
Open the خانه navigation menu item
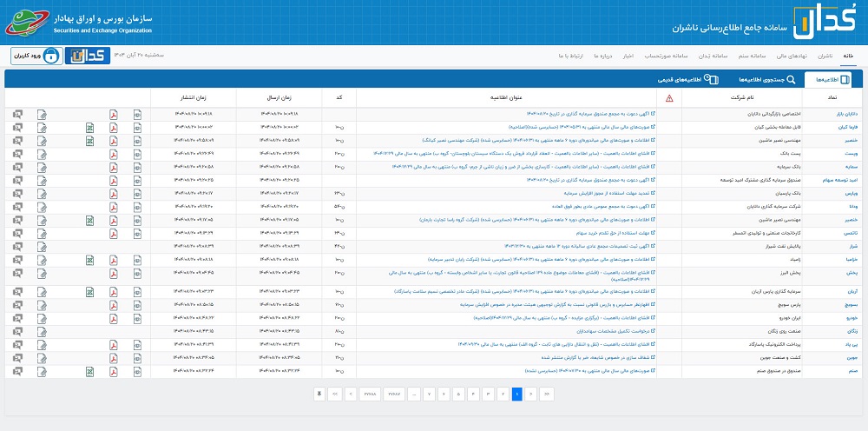click(x=849, y=56)
